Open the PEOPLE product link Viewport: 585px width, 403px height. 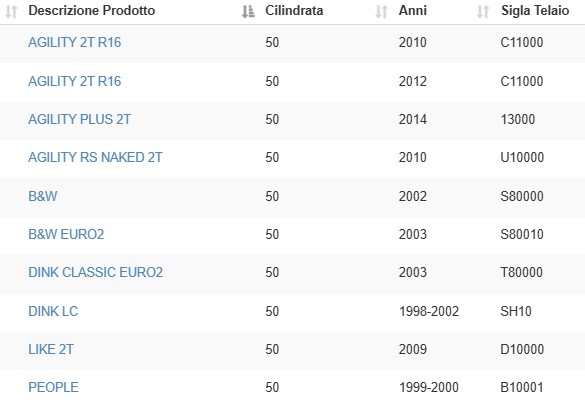53,387
